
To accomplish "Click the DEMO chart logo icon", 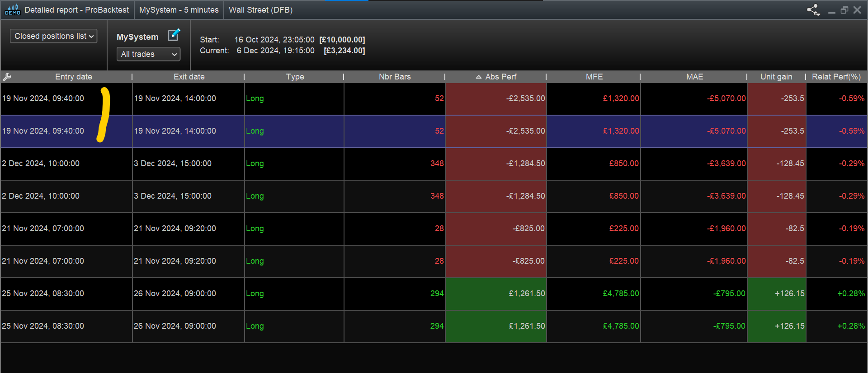I will point(12,9).
